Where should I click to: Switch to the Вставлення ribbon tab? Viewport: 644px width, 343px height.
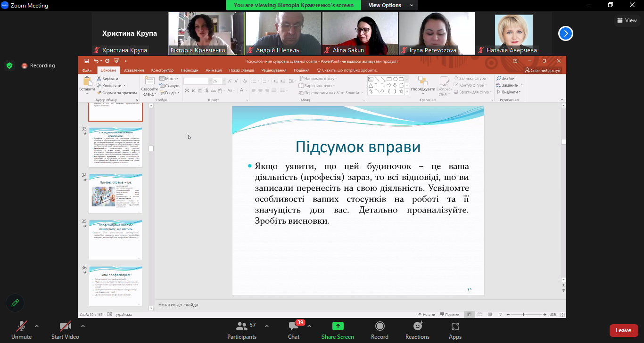coord(133,70)
